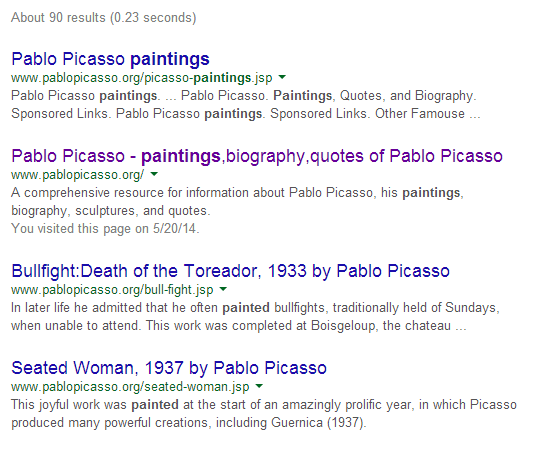Click snippet beginning A comprehensive resource
Screen dimensions: 534x452
(x=237, y=202)
